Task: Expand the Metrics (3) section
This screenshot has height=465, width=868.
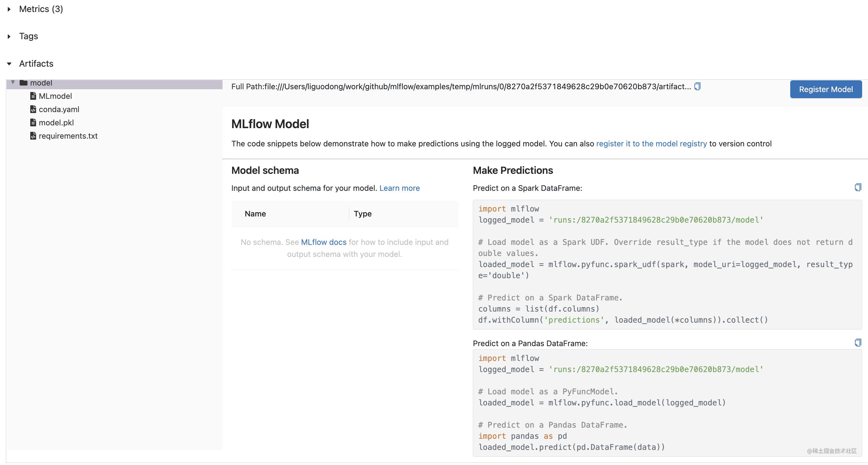Action: [9, 9]
